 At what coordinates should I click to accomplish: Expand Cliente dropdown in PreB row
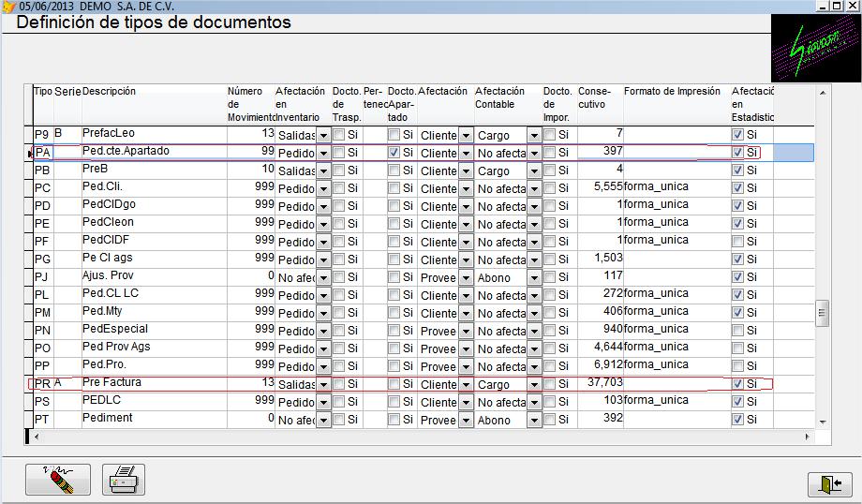[x=467, y=170]
